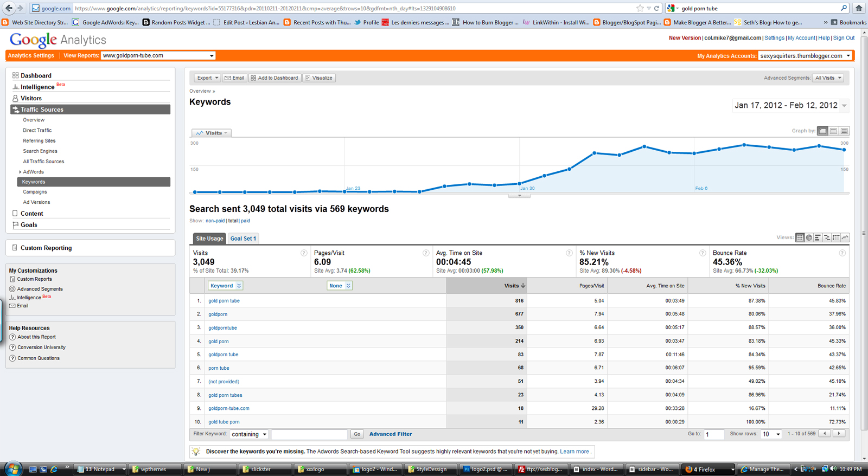Reload the page in Firefox
The height and width of the screenshot is (476, 868).
point(656,8)
